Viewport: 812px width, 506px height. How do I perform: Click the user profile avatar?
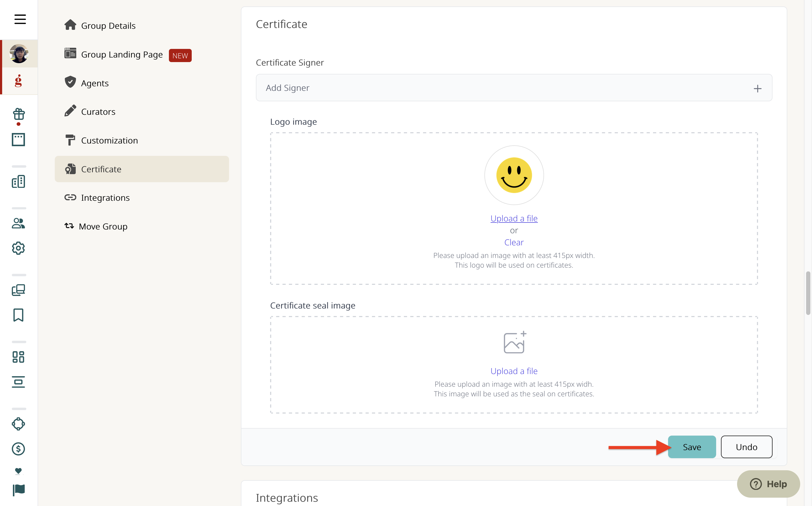click(x=19, y=53)
